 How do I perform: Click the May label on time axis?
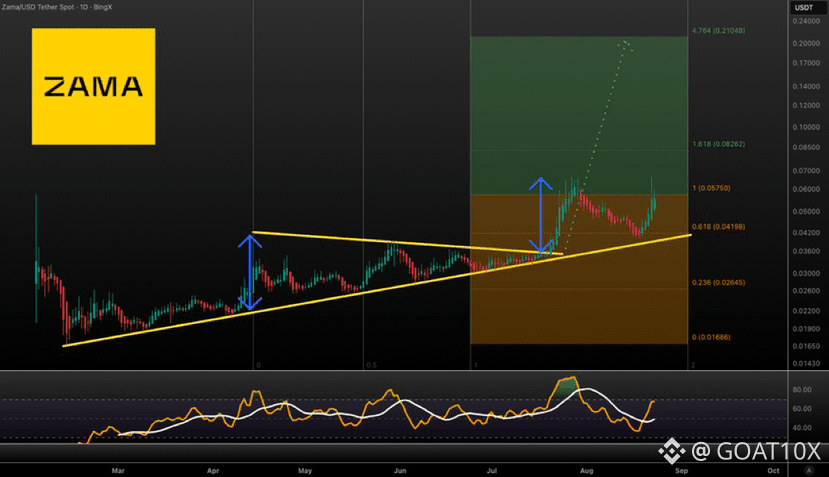[x=305, y=471]
